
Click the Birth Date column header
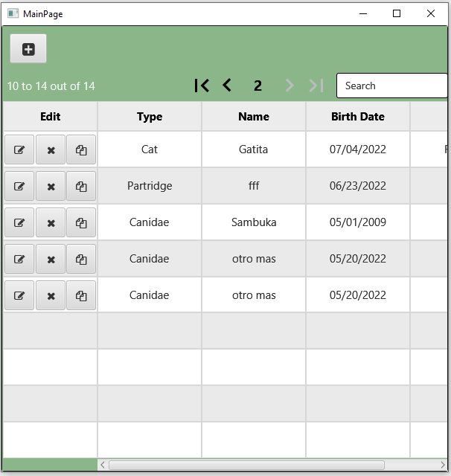pyautogui.click(x=358, y=117)
